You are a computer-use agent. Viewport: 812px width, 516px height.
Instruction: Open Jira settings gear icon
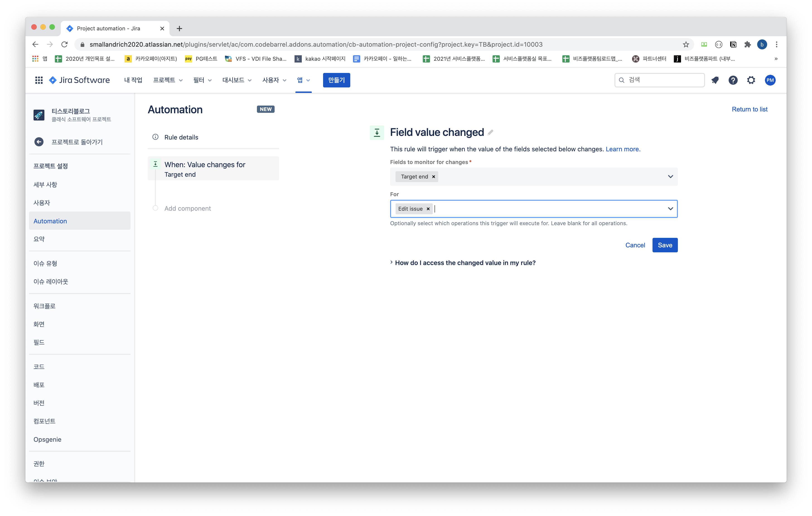[751, 80]
